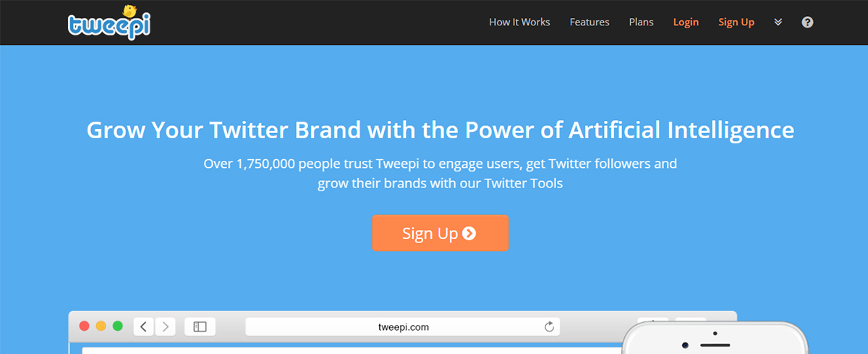
Task: Click the forward arrow in mock browser
Action: click(165, 326)
